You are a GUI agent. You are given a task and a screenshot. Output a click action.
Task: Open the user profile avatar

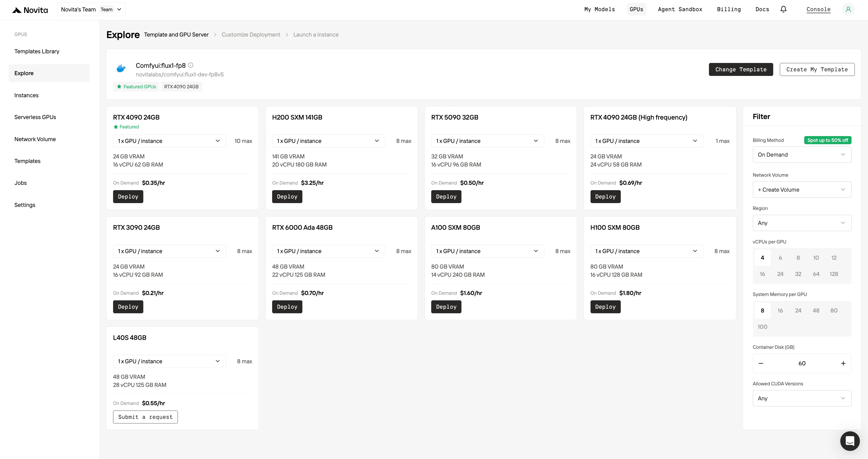[x=848, y=9]
